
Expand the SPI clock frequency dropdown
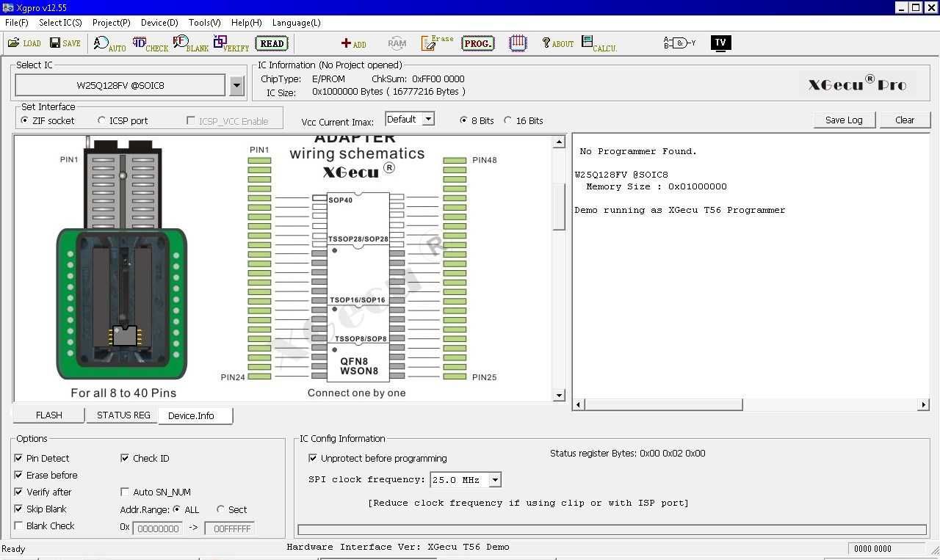pos(495,480)
